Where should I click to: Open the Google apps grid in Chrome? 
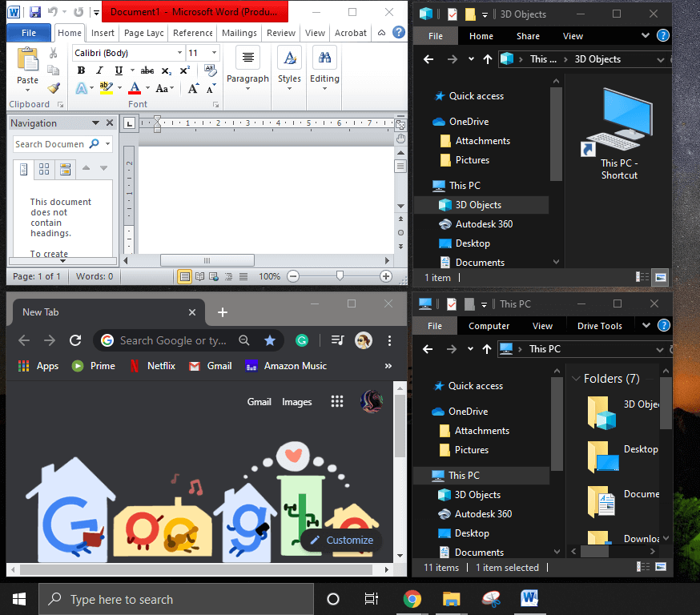(337, 402)
